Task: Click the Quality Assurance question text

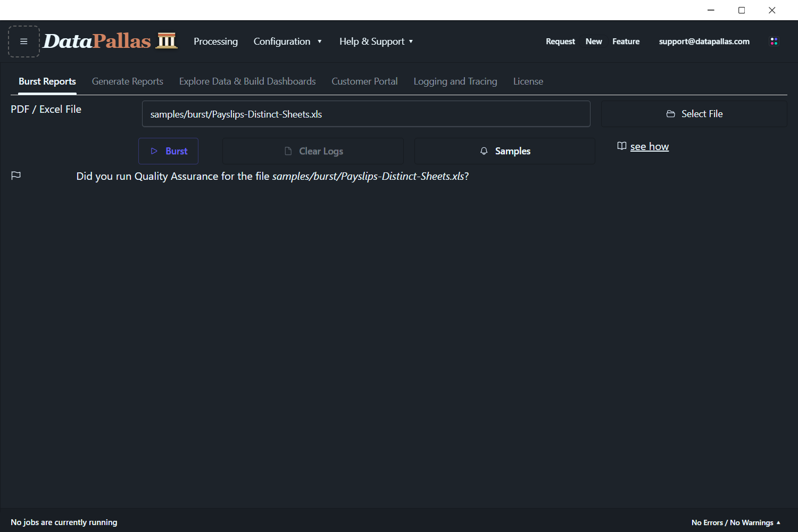Action: pyautogui.click(x=272, y=176)
